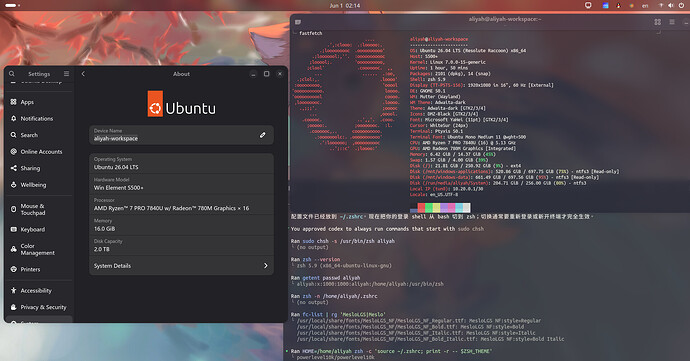690x361 pixels.
Task: Click the 'Ran zsh --version' line in terminal
Action: point(316,260)
